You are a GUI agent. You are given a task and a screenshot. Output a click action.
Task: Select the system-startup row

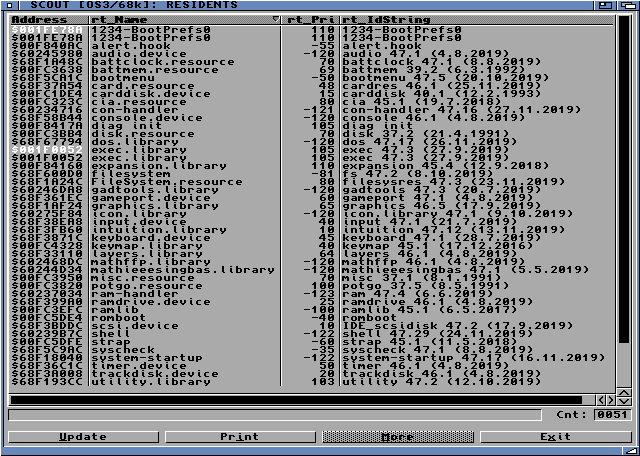(311, 358)
